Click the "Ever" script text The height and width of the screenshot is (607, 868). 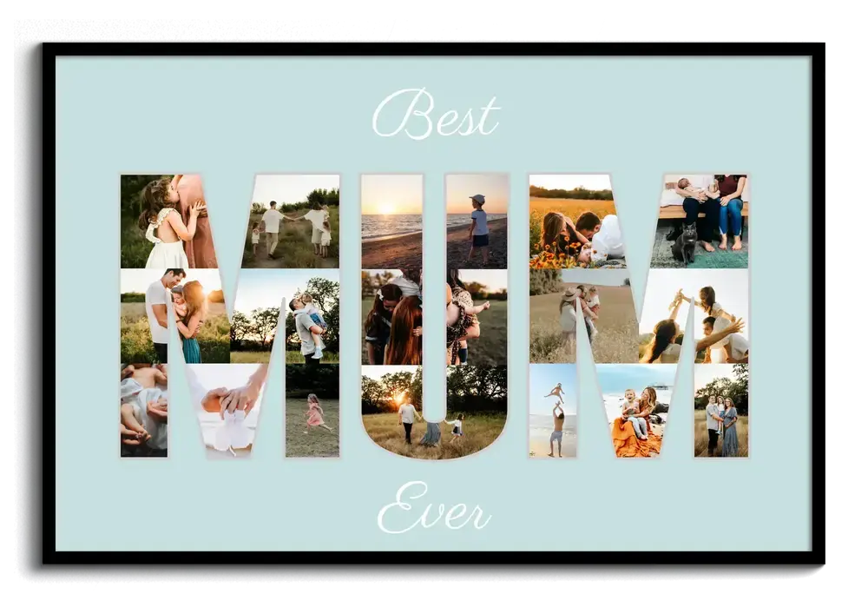tap(433, 508)
